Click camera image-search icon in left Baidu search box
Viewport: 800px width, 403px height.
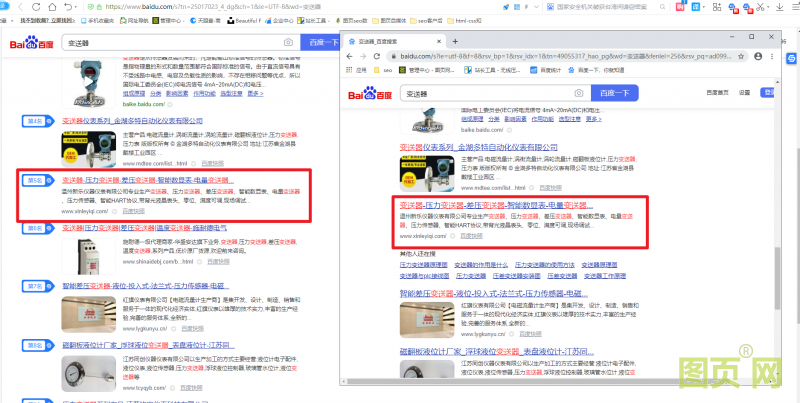point(288,42)
